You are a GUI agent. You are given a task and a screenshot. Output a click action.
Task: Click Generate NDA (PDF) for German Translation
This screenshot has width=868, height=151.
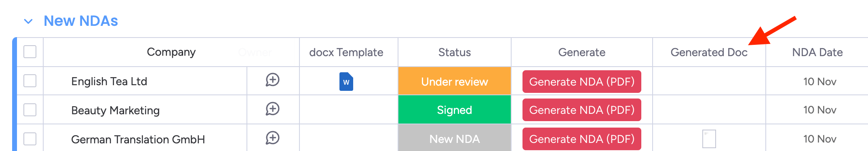click(x=582, y=139)
